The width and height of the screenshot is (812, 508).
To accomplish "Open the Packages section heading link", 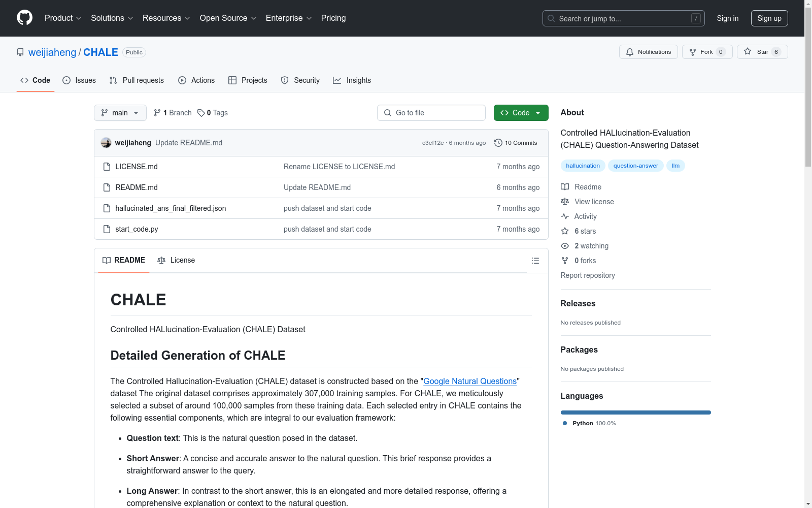I will pos(579,350).
